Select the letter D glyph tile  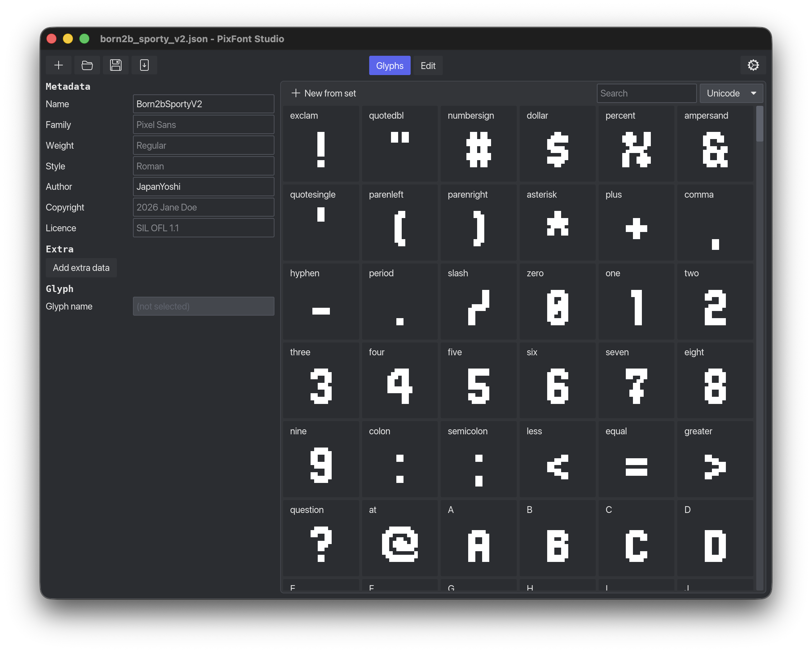(715, 538)
